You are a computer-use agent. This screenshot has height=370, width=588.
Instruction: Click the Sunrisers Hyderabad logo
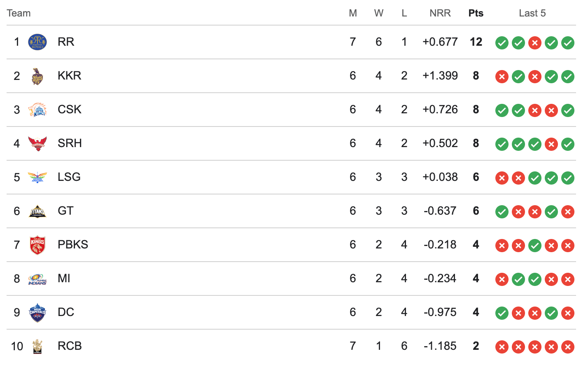coord(37,143)
